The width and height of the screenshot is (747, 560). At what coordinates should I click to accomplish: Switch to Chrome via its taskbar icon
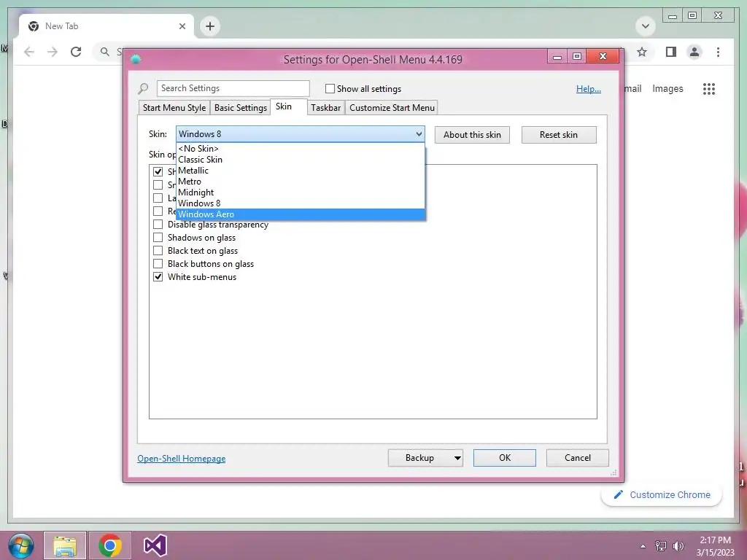point(110,545)
